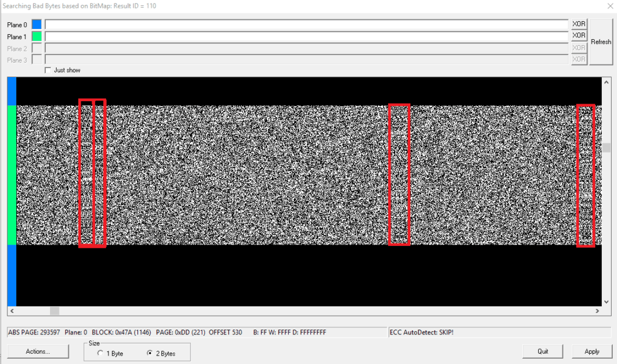This screenshot has width=617, height=364.
Task: Click the OFFSET 530 status text
Action: [225, 332]
